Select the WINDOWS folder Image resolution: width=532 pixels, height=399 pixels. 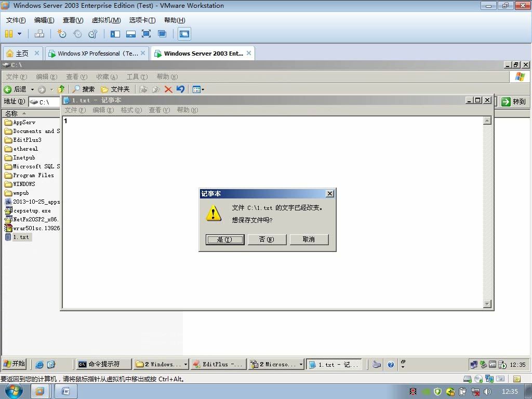click(x=20, y=184)
